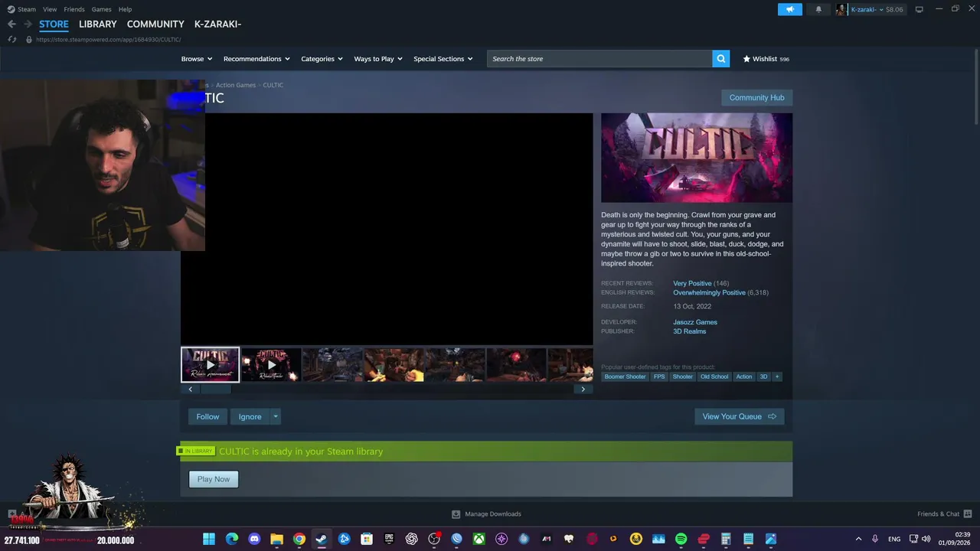Click Overwhelmingly Positive reviews link
Viewport: 980px width, 551px height.
coord(709,292)
